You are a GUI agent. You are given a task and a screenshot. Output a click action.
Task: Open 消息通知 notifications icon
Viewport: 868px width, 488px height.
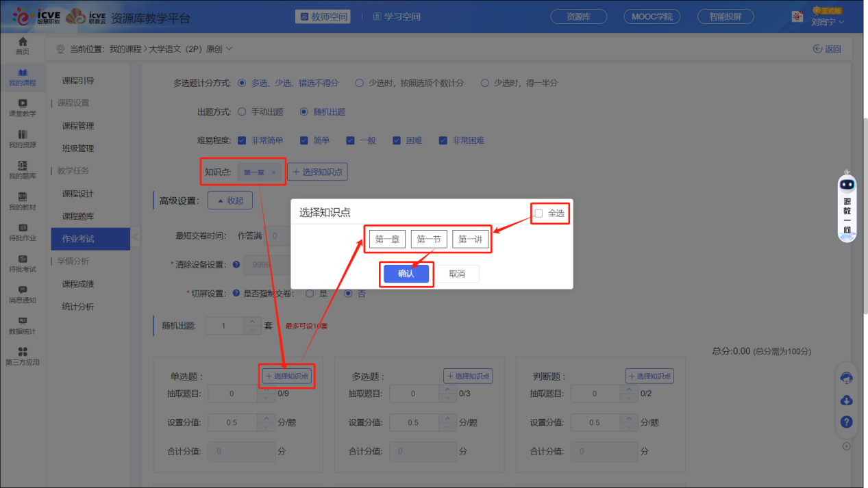tap(23, 292)
